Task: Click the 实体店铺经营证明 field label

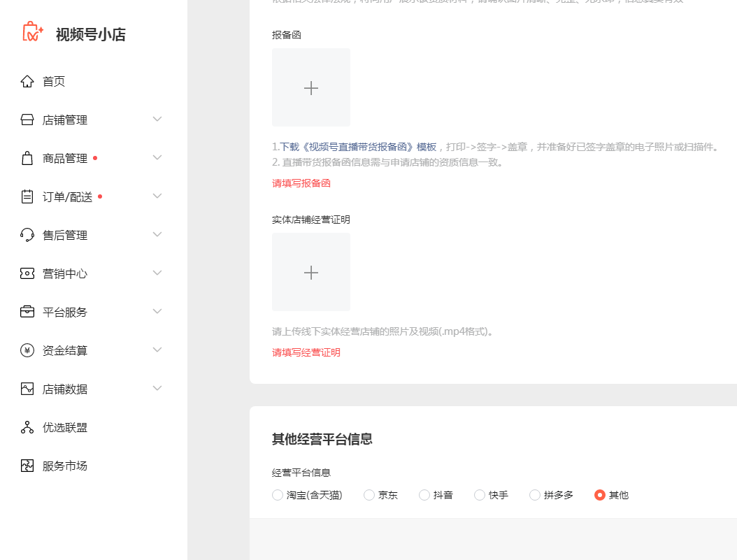Action: coord(311,220)
